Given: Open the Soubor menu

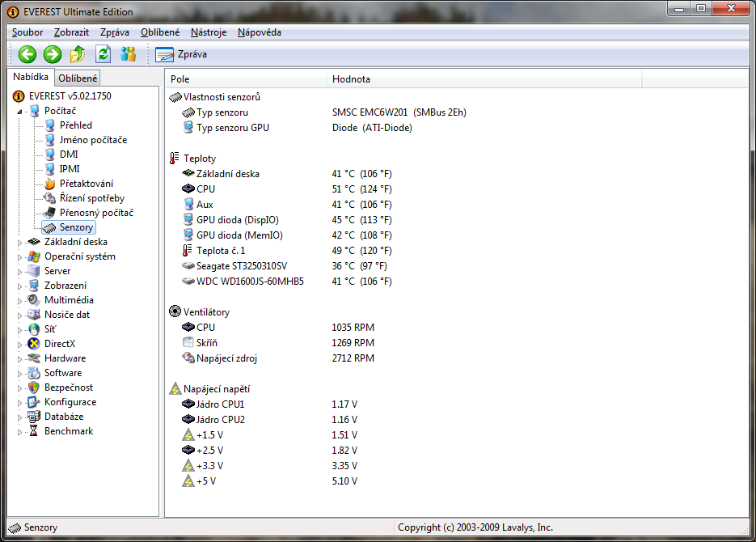Looking at the screenshot, I should point(27,32).
